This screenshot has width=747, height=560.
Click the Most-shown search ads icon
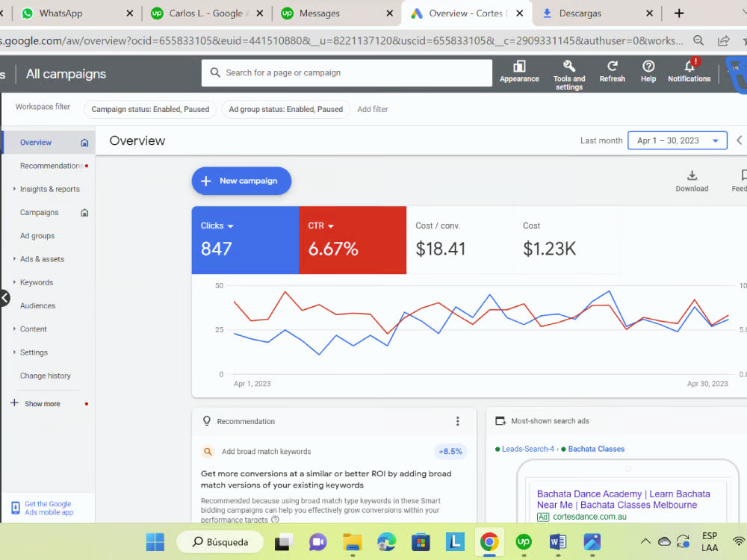click(500, 421)
